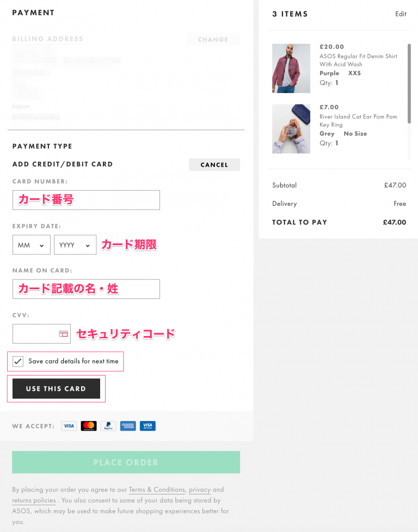Open the MM expiry month dropdown
The height and width of the screenshot is (532, 418).
(x=31, y=244)
